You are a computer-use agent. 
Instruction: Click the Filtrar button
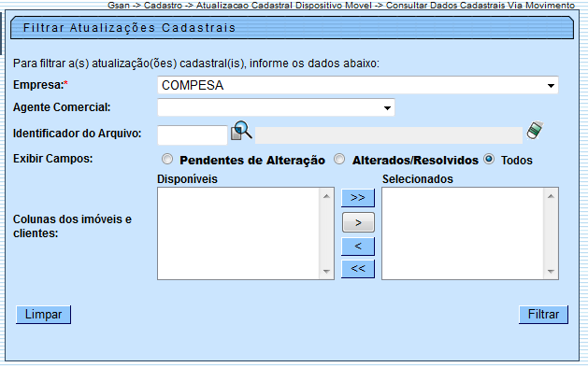[543, 315]
